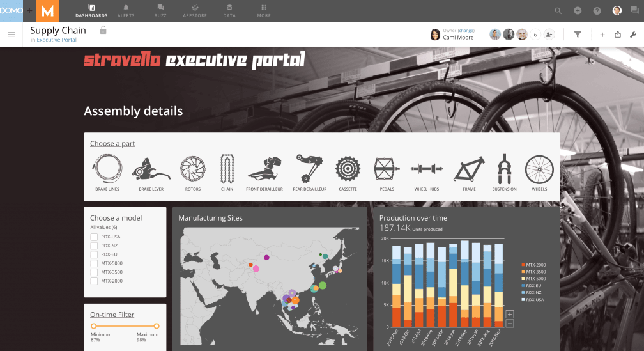
Task: Open the page filter funnel icon
Action: point(578,35)
